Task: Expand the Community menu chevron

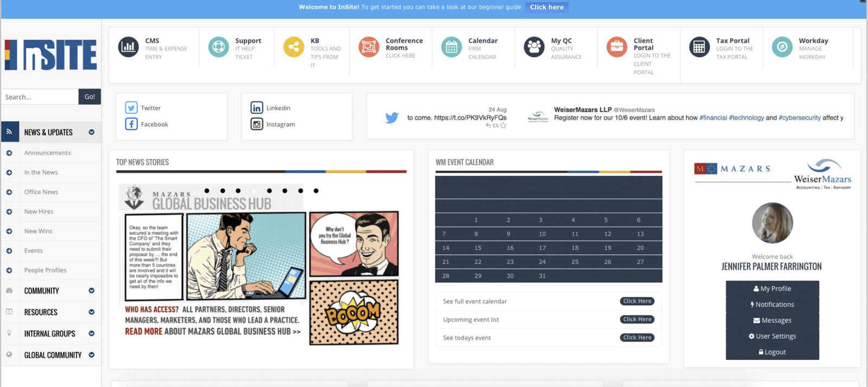Action: click(91, 291)
